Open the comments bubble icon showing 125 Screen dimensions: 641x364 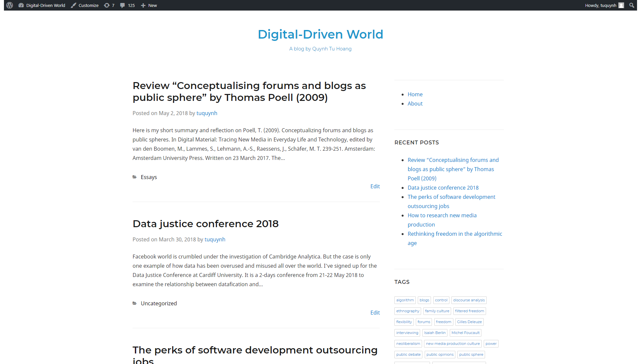click(x=123, y=5)
